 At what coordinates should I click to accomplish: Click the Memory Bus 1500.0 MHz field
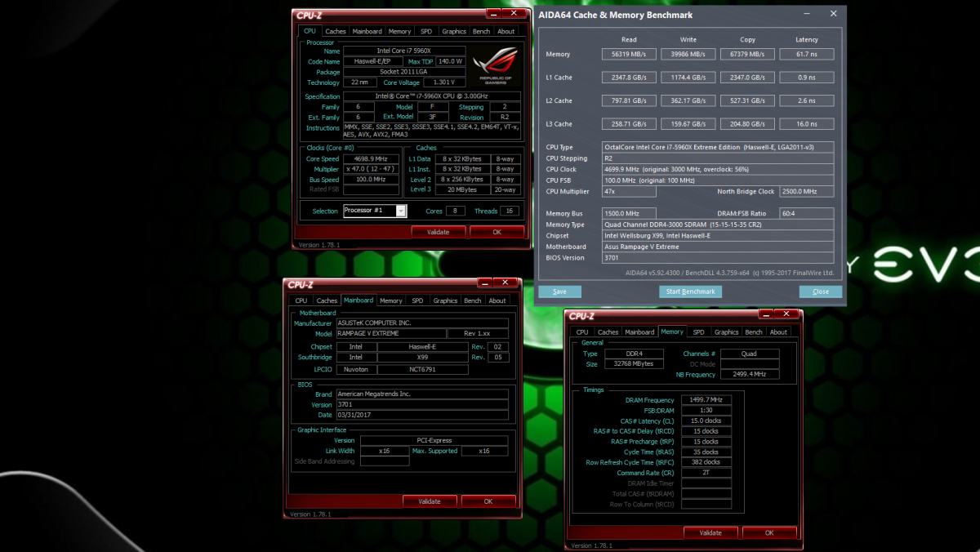point(629,213)
